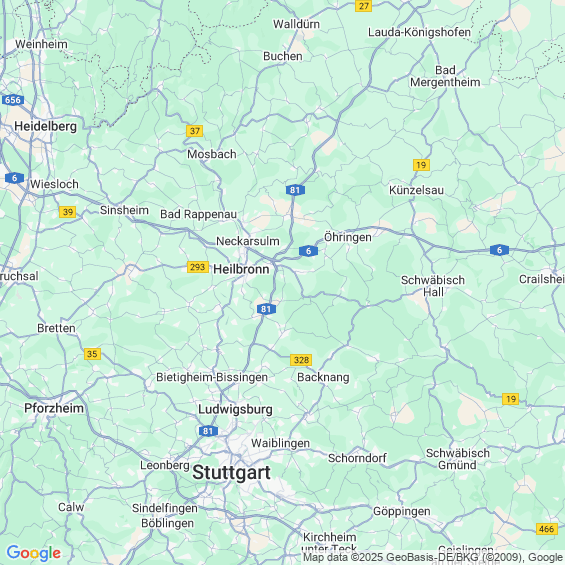Click the B27 road shield
Screen dimensions: 565x565
coord(363,6)
